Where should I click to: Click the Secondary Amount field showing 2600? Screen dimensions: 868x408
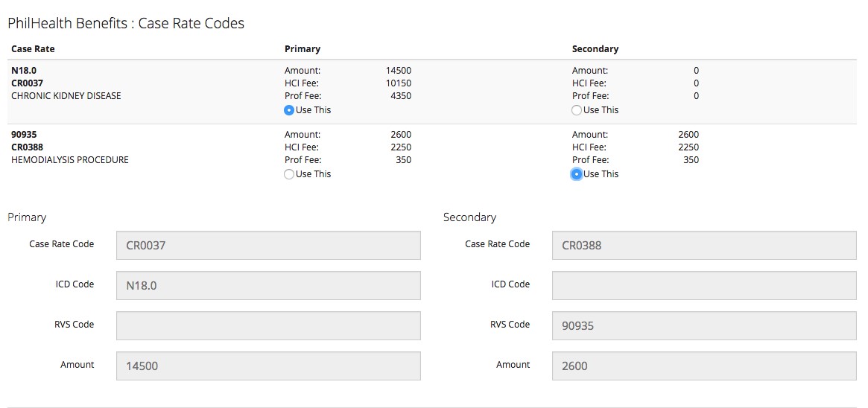pyautogui.click(x=703, y=366)
